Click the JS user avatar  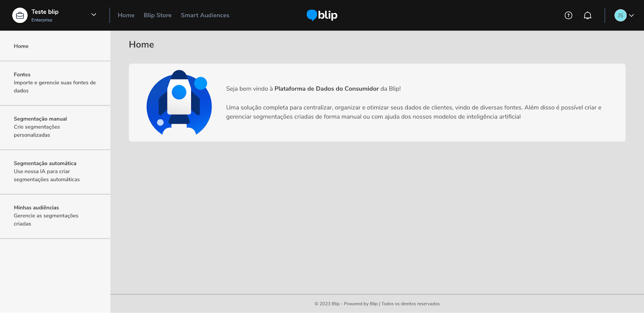[x=620, y=15]
